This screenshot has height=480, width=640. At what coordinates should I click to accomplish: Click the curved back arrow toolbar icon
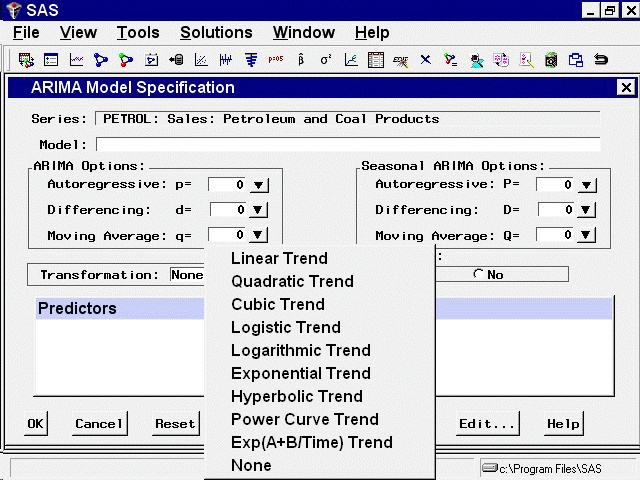tap(601, 60)
